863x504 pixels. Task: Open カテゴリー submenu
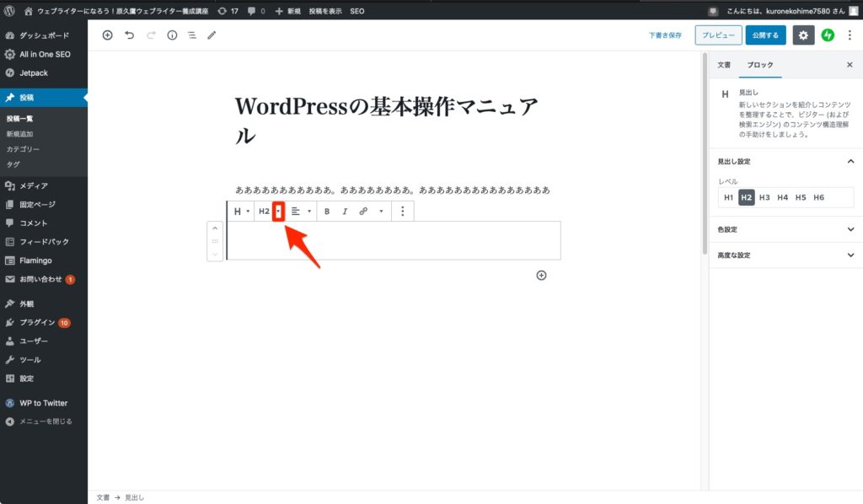pos(23,149)
